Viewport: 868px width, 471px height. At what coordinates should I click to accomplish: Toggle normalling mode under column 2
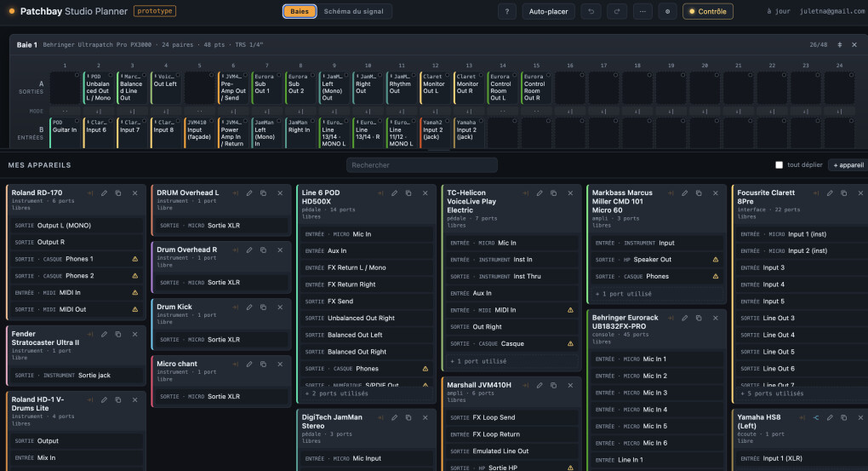point(99,112)
